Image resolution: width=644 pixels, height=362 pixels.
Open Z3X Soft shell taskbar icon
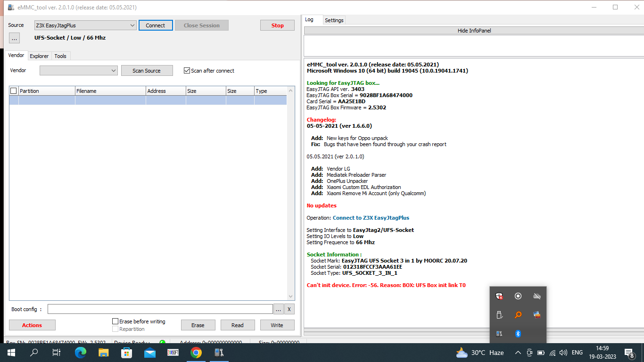[173, 353]
